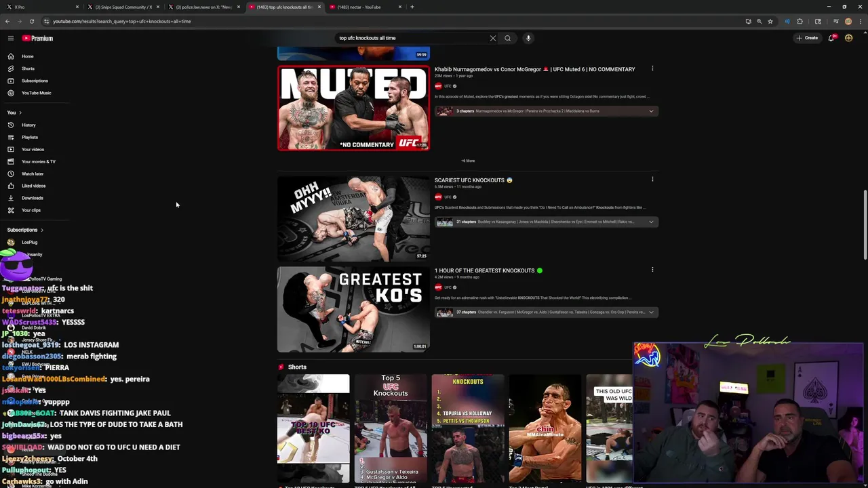
Task: Clear the search query with X icon
Action: (x=493, y=38)
